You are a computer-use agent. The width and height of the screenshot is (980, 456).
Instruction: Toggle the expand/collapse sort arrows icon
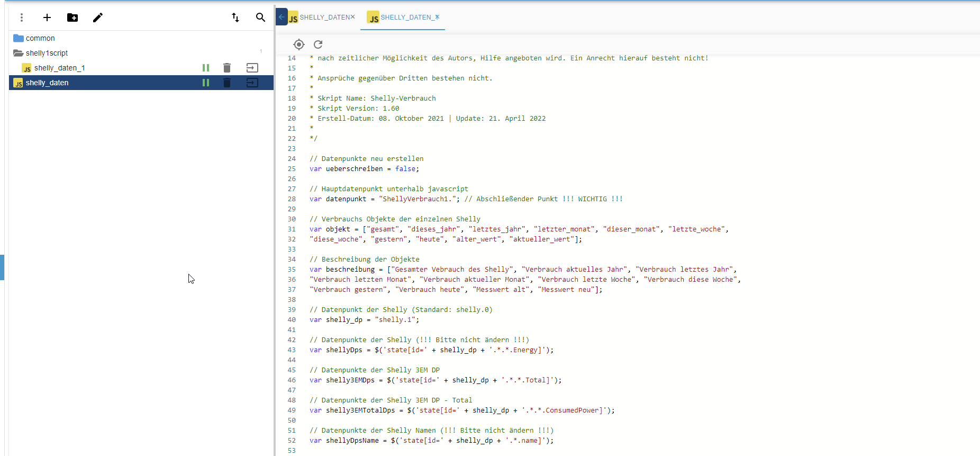[x=235, y=17]
